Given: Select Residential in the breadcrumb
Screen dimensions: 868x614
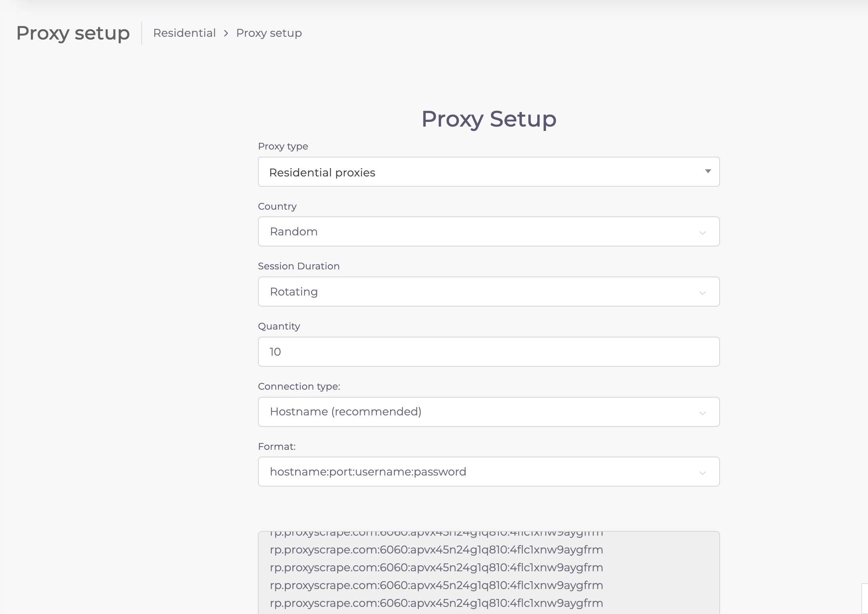Looking at the screenshot, I should pyautogui.click(x=184, y=33).
